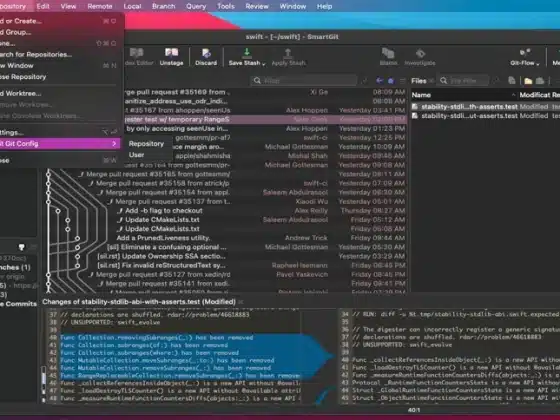Select commit '[sil.rst] Update Ownership SSA sectio...'
The height and width of the screenshot is (420, 560).
pos(225,256)
